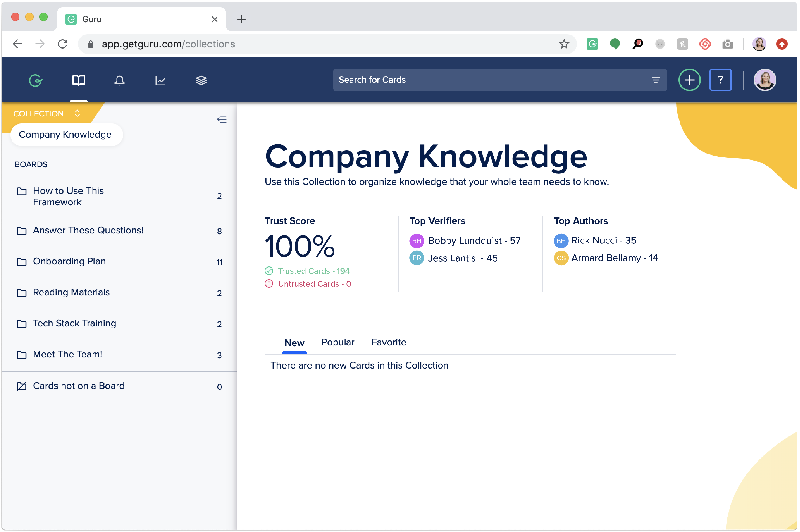Switch to the Popular tab
This screenshot has width=800, height=532.
coord(338,342)
